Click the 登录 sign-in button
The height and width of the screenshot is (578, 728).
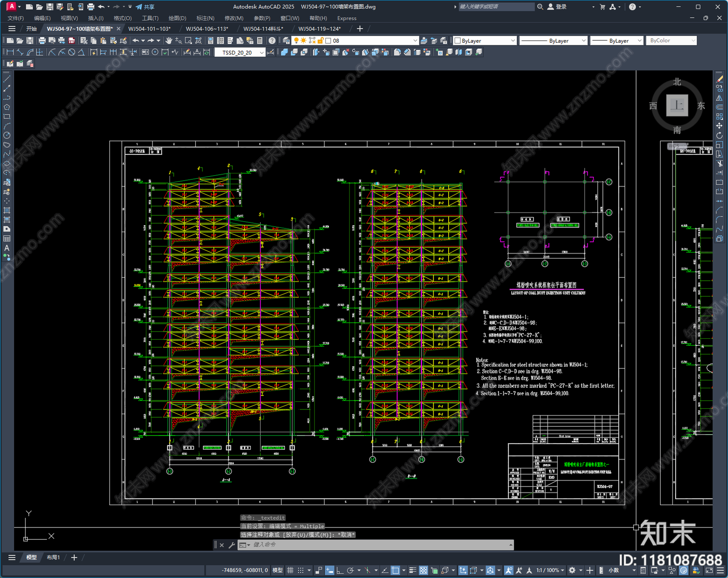coord(557,7)
